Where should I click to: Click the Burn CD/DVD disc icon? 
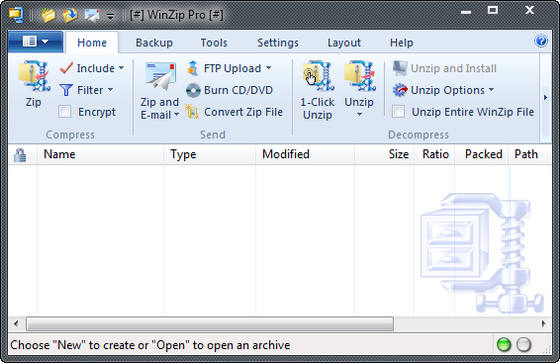[193, 90]
